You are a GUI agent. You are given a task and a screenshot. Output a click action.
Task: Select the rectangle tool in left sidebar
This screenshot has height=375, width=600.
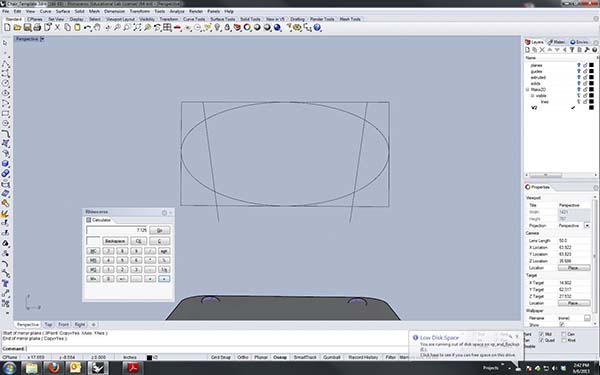point(5,113)
